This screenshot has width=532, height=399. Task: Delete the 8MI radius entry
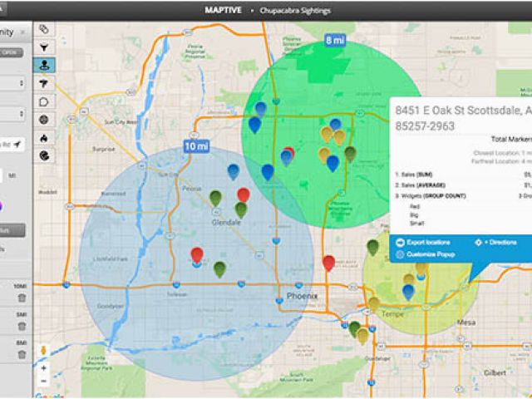(22, 355)
